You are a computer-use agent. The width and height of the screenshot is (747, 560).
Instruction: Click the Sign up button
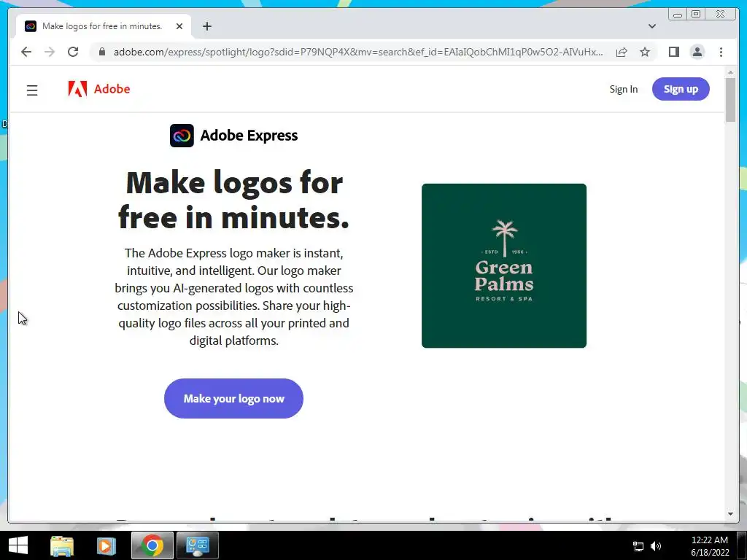[x=681, y=89]
